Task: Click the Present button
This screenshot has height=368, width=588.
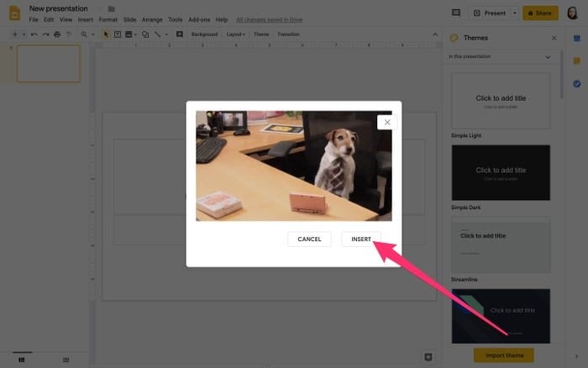Action: click(490, 13)
